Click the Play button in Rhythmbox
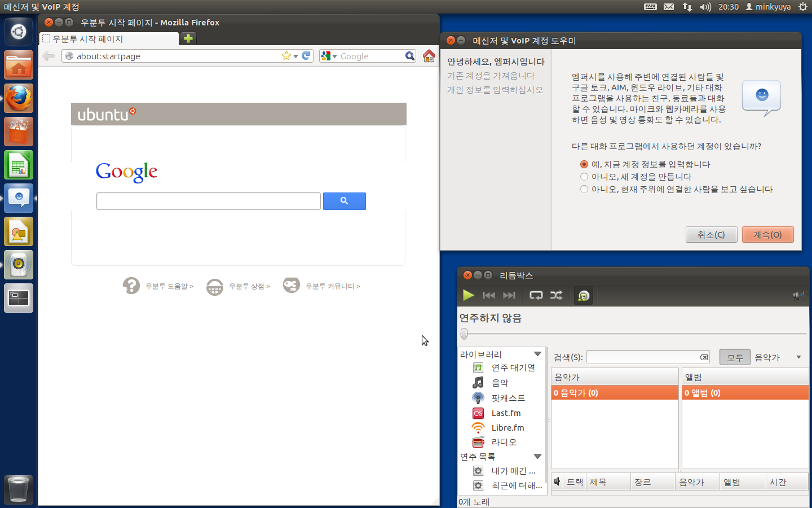The height and width of the screenshot is (508, 812). 468,295
